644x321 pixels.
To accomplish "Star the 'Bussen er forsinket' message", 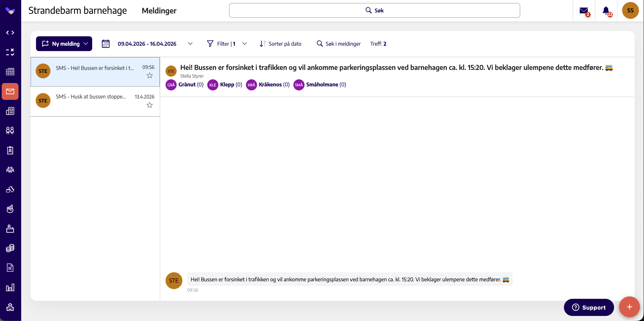I will 150,76.
